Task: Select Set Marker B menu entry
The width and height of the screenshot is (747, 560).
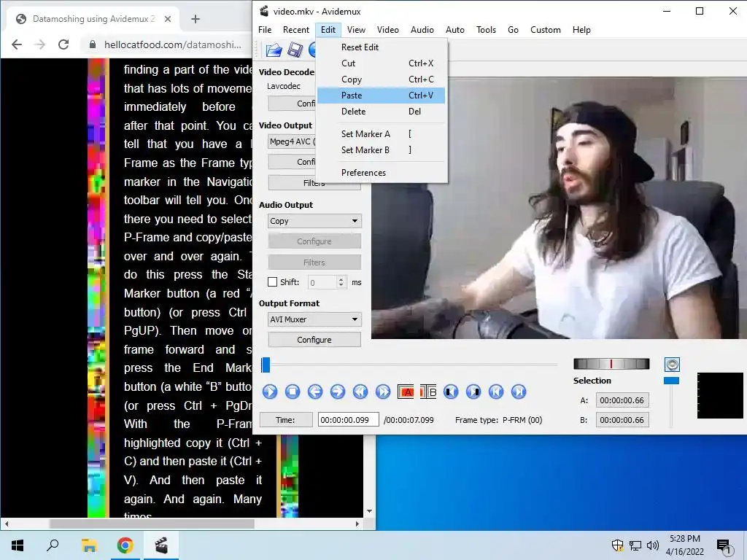Action: (381, 150)
